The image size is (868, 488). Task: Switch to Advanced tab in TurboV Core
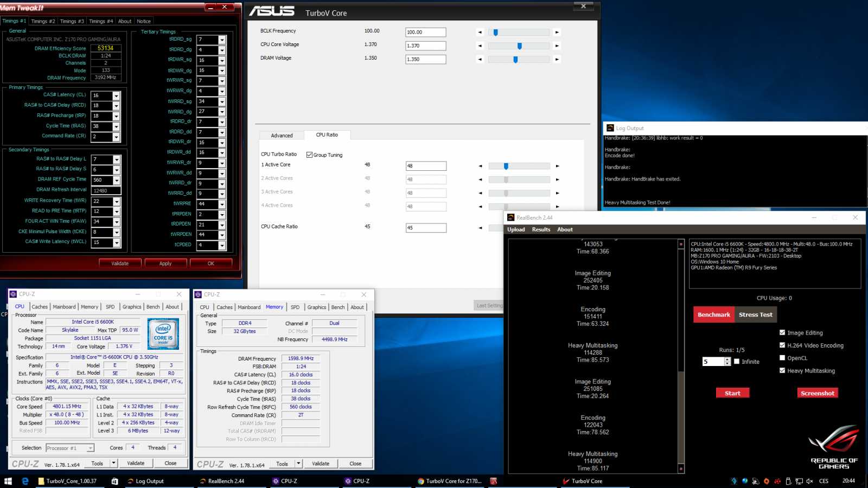click(282, 136)
